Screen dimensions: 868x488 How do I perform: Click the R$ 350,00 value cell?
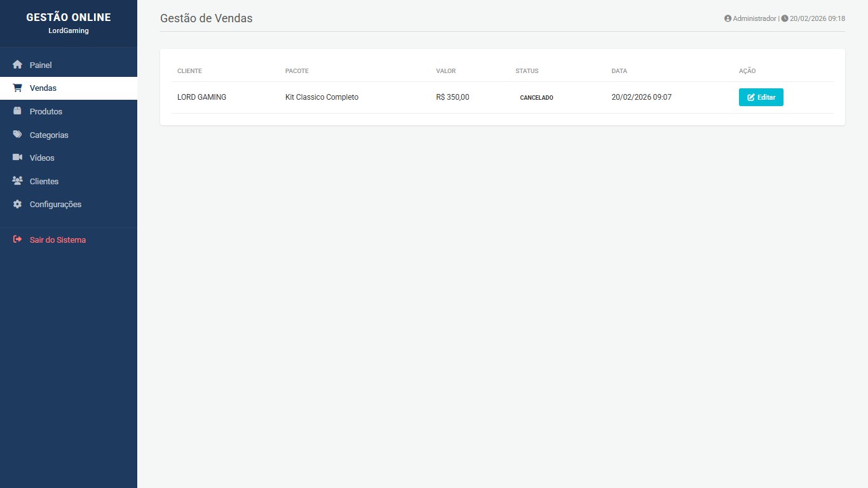coord(452,97)
